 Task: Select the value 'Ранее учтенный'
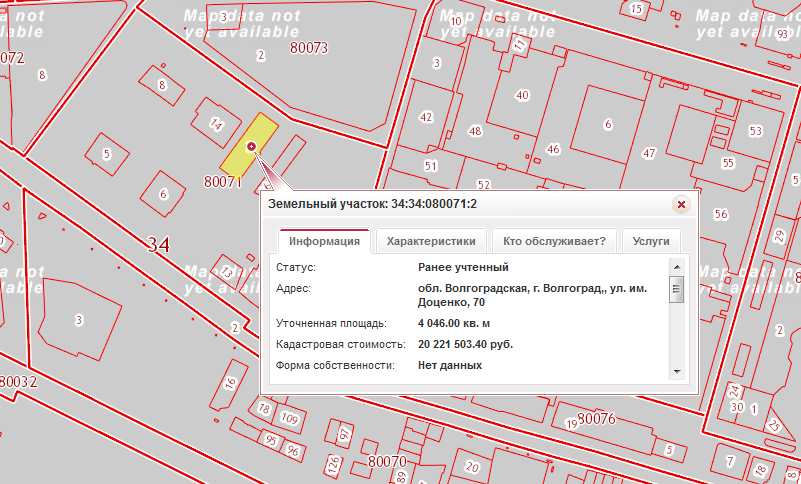tap(463, 267)
